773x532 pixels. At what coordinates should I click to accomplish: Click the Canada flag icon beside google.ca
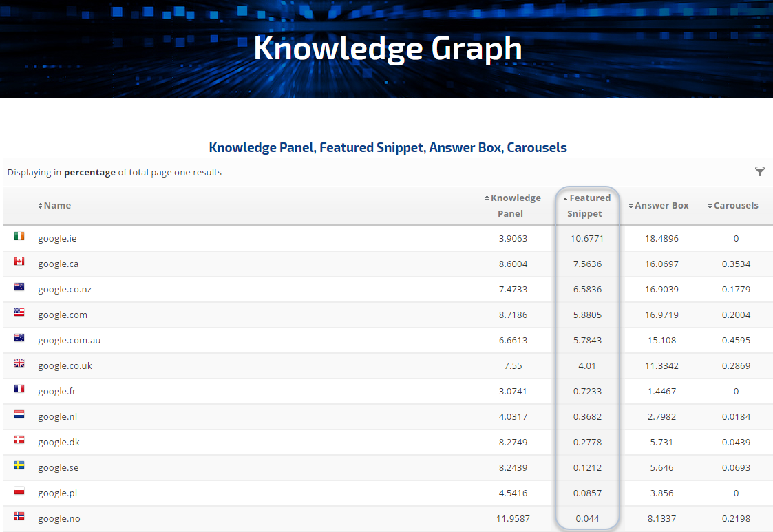pyautogui.click(x=19, y=262)
